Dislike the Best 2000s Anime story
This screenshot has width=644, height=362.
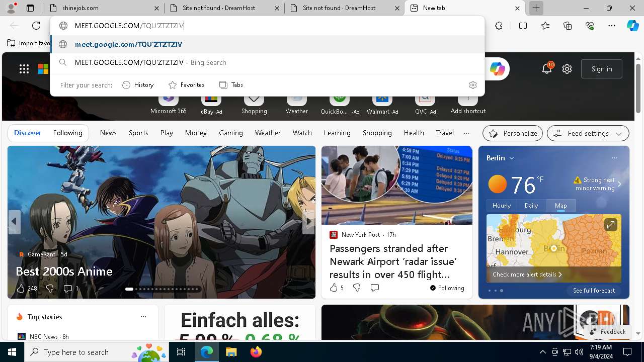[x=50, y=288]
